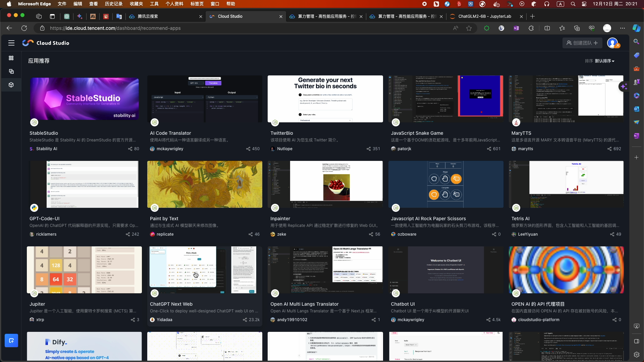Click the StableStudio thumbnail image
This screenshot has width=644, height=362.
click(84, 99)
